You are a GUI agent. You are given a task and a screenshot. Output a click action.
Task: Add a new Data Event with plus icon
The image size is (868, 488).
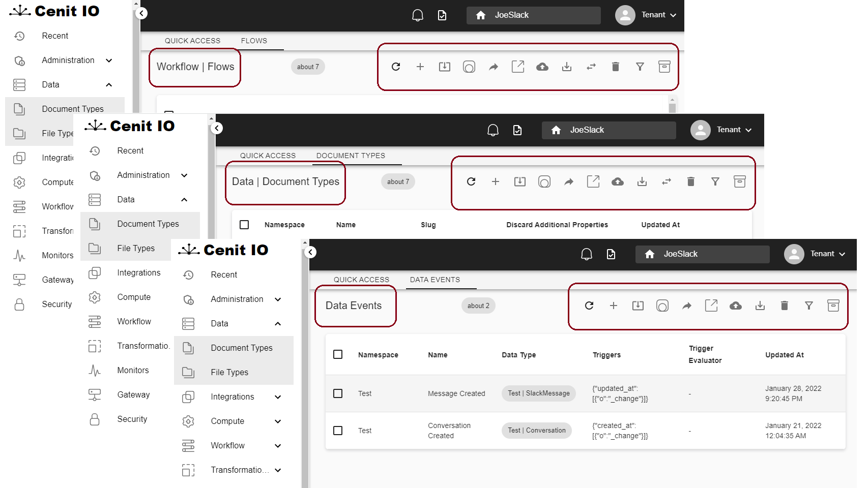(614, 306)
